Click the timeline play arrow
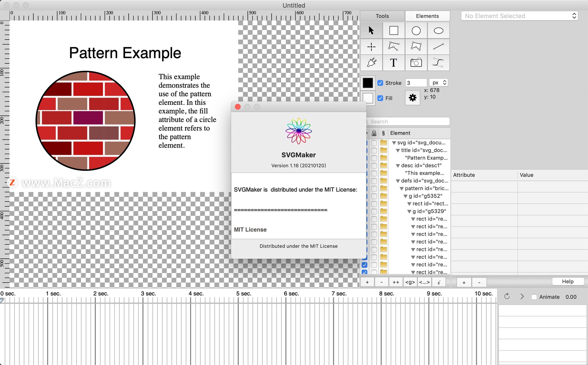 coord(522,296)
